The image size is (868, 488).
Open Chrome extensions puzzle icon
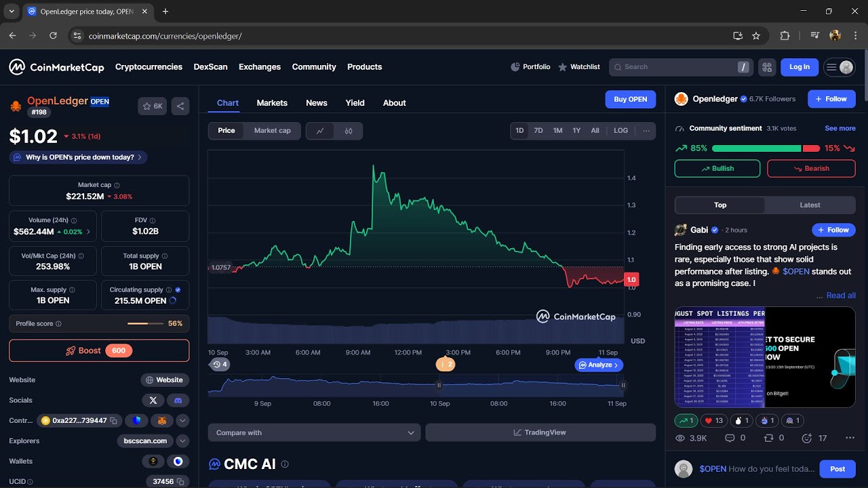785,35
